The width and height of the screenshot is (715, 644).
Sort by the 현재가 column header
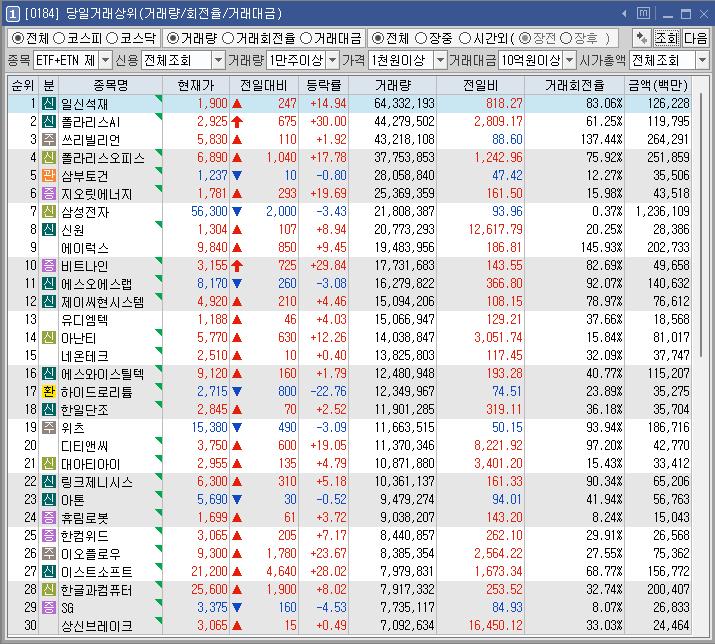point(196,85)
